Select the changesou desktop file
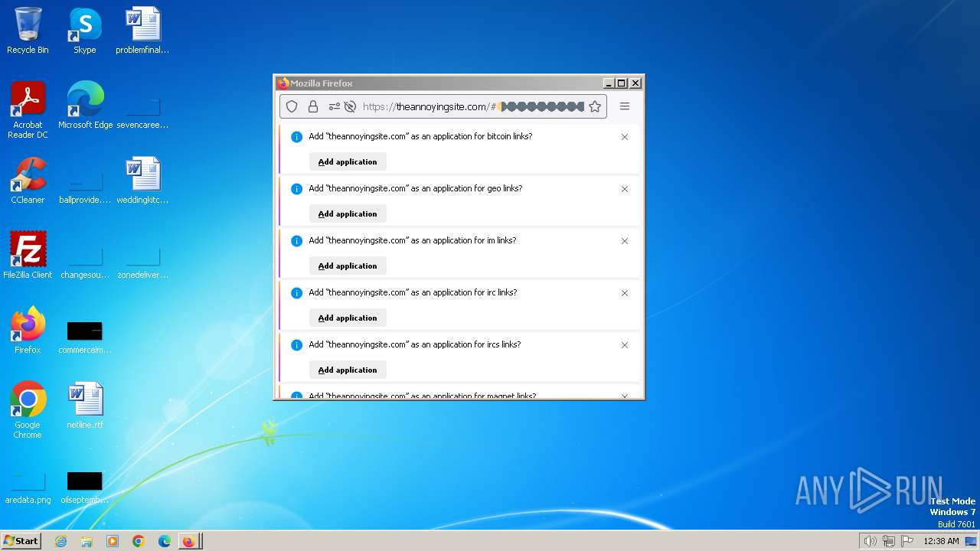Image resolution: width=980 pixels, height=551 pixels. click(85, 262)
